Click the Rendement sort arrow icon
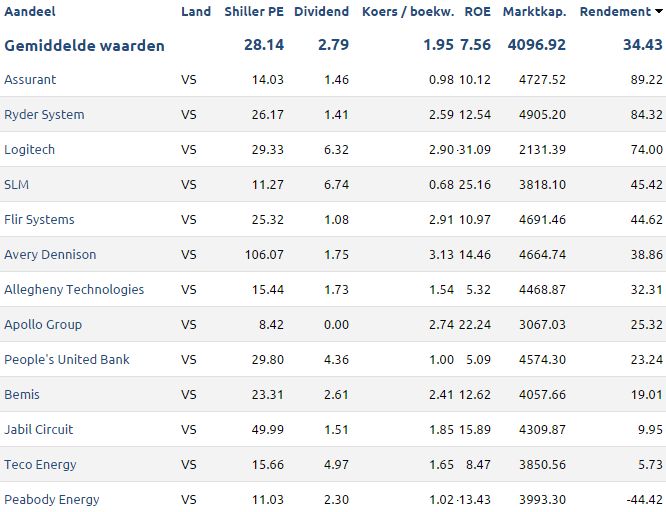This screenshot has width=666, height=512. pyautogui.click(x=659, y=11)
